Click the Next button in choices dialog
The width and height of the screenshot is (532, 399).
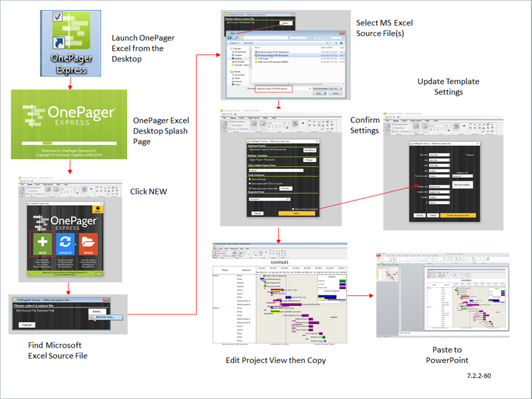point(296,213)
